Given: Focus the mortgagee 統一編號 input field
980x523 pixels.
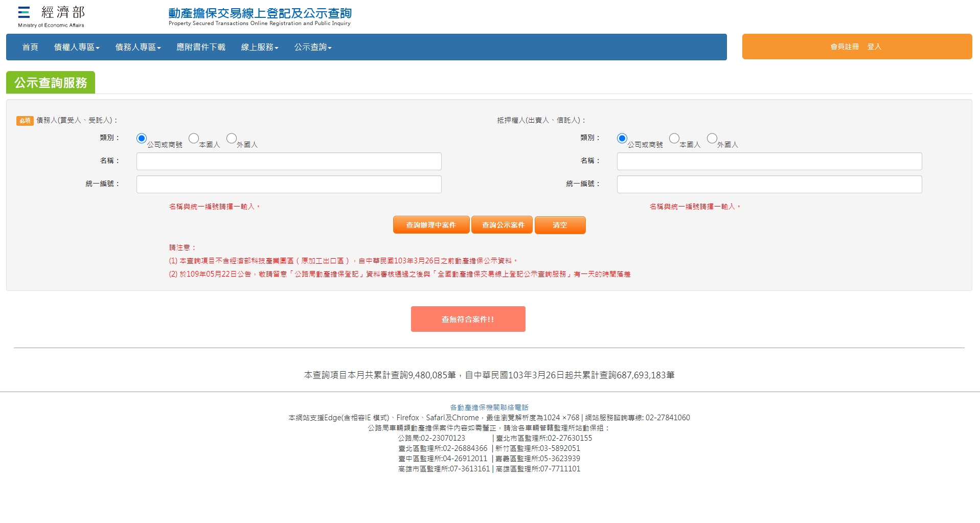Looking at the screenshot, I should [769, 184].
